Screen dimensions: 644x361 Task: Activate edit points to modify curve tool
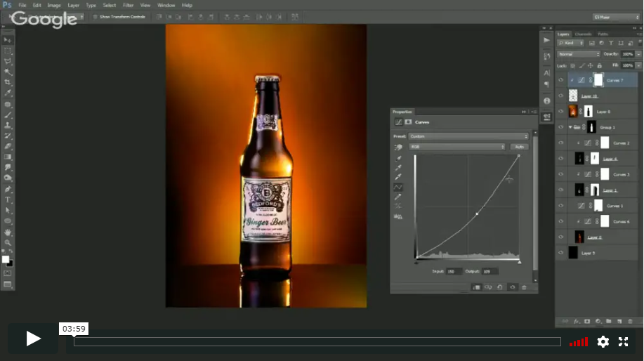[398, 188]
